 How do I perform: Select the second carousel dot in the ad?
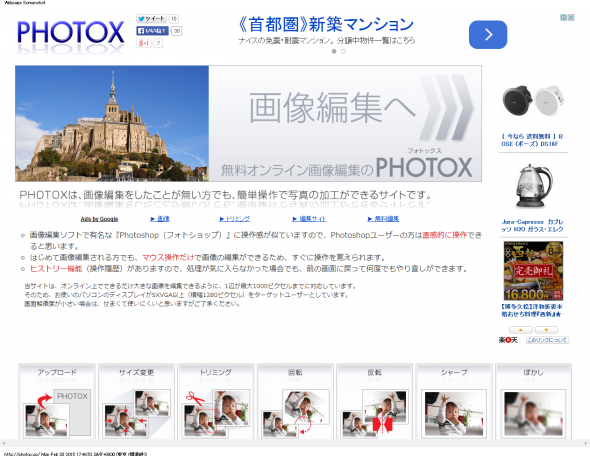[x=343, y=52]
